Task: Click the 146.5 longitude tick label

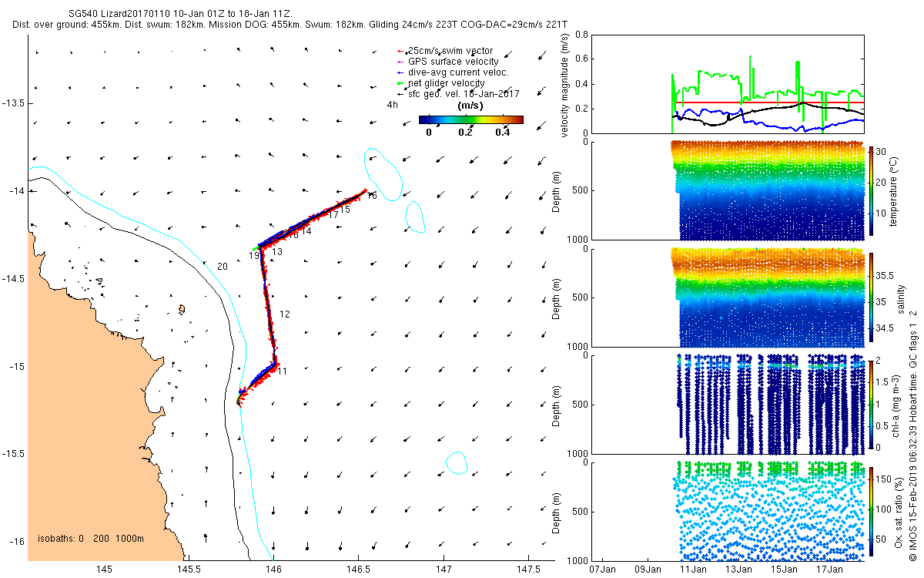Action: tap(359, 570)
